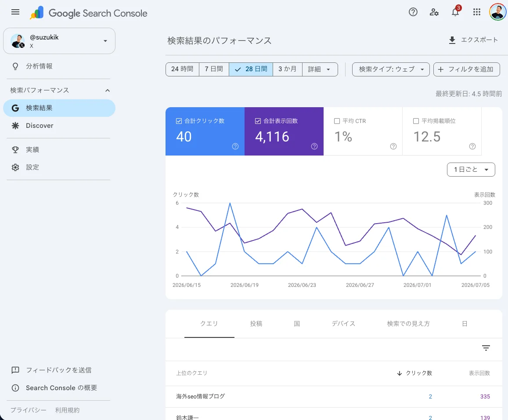Click フィードバックを送信 in sidebar

[59, 370]
